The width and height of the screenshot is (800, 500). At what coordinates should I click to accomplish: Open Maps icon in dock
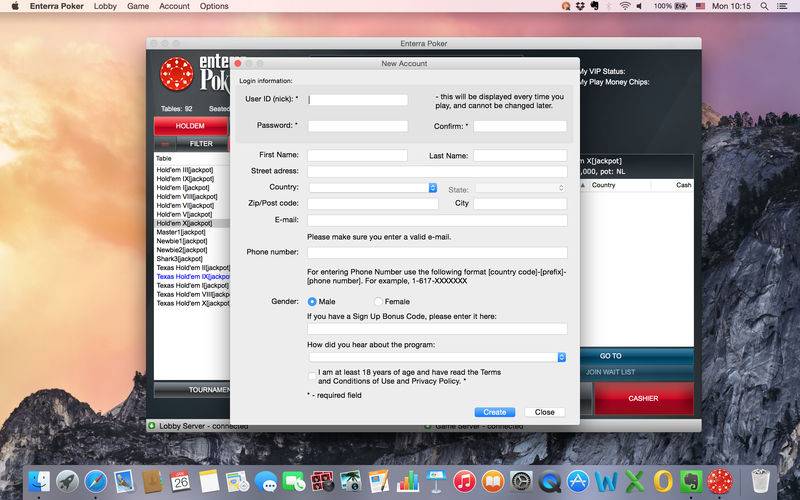tap(237, 481)
